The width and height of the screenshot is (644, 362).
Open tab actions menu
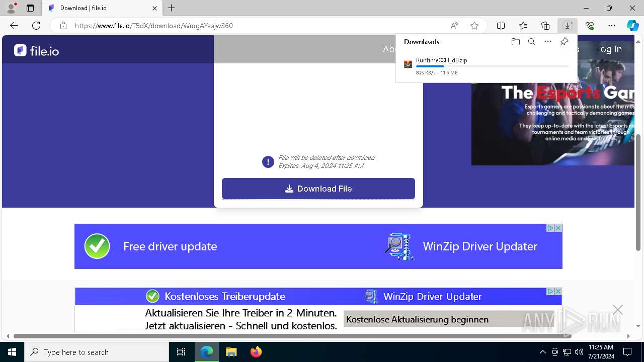[30, 8]
